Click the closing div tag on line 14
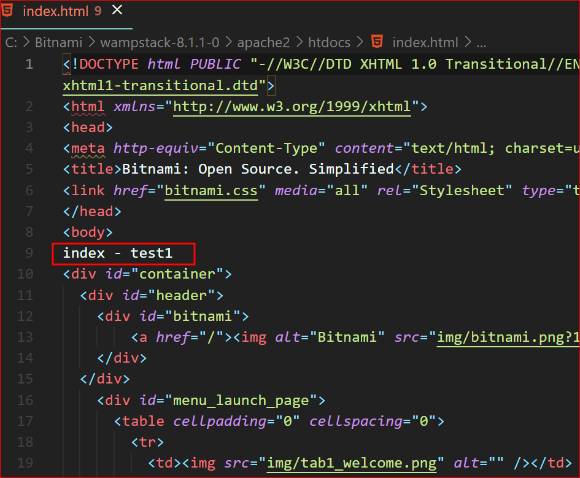Viewport: 580px width, 478px height. click(122, 358)
